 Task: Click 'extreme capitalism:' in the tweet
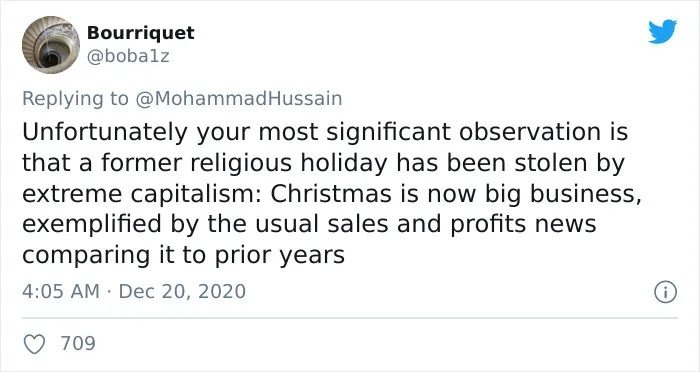pos(142,195)
